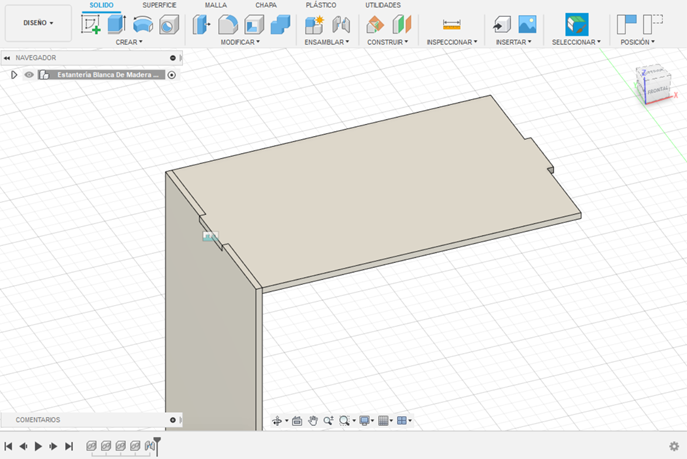Open the CONSTRUIR dropdown menu
This screenshot has height=459, width=687.
[x=389, y=42]
